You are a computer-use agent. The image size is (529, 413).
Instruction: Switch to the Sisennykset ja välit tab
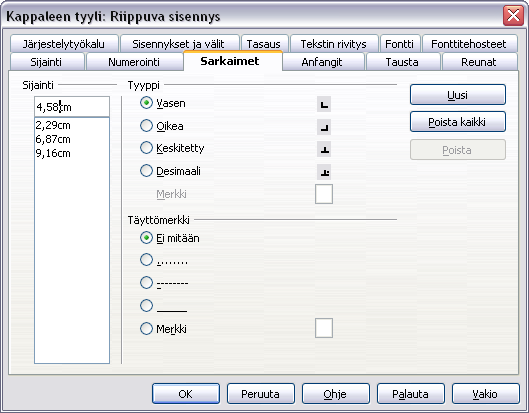pyautogui.click(x=180, y=44)
